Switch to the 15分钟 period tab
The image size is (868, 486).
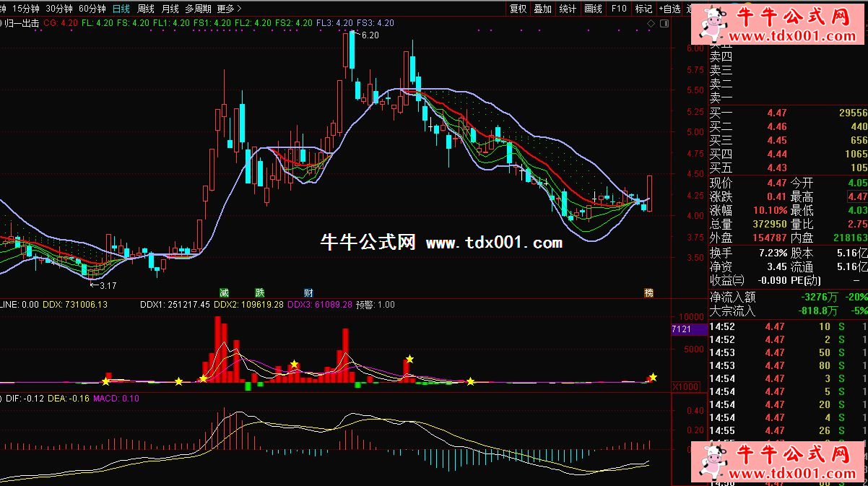(x=26, y=9)
